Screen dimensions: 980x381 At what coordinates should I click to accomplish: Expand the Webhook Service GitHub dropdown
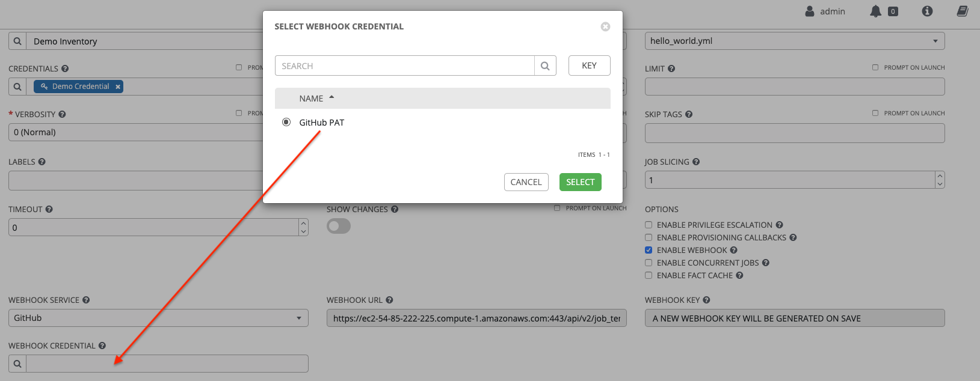pos(158,318)
